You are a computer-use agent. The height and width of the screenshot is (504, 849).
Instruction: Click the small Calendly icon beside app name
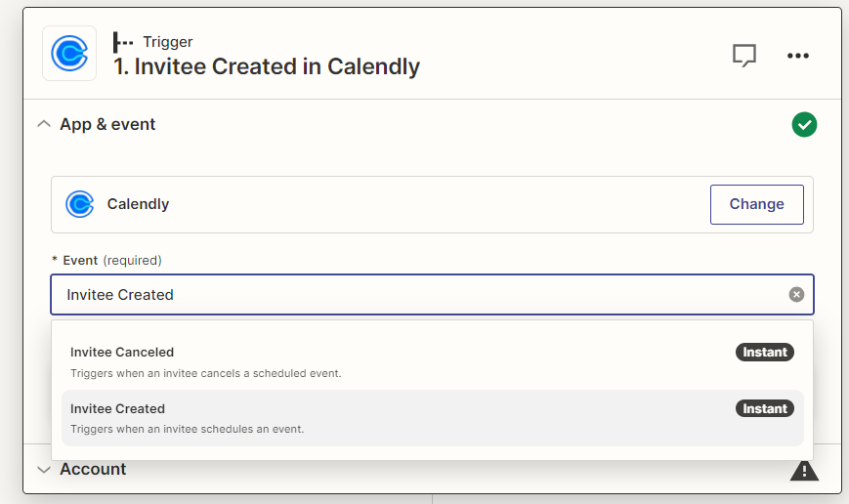(x=79, y=204)
